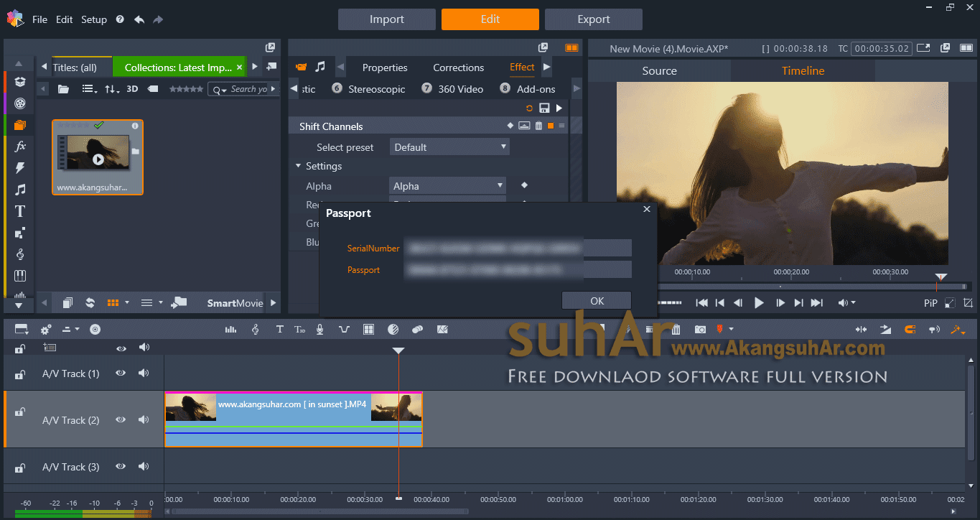Open the Edit menu in menu bar
The width and height of the screenshot is (980, 520).
click(65, 19)
